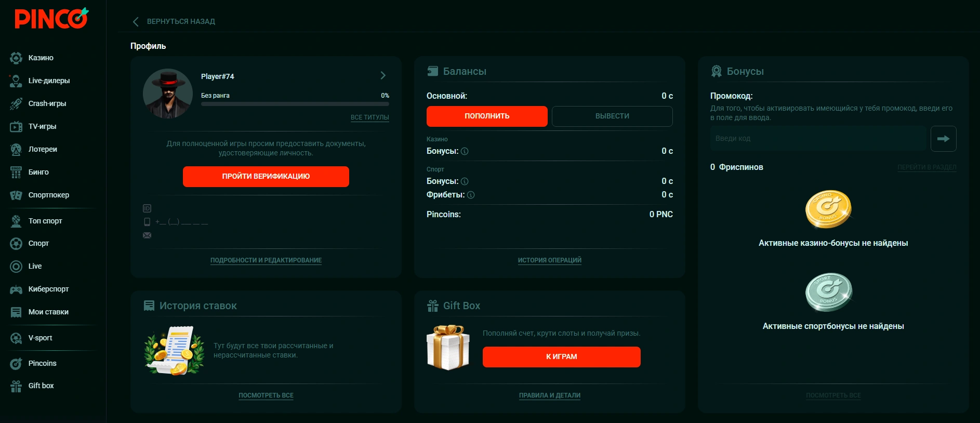Click the TV-игры icon in sidebar
The width and height of the screenshot is (980, 423).
tap(16, 126)
